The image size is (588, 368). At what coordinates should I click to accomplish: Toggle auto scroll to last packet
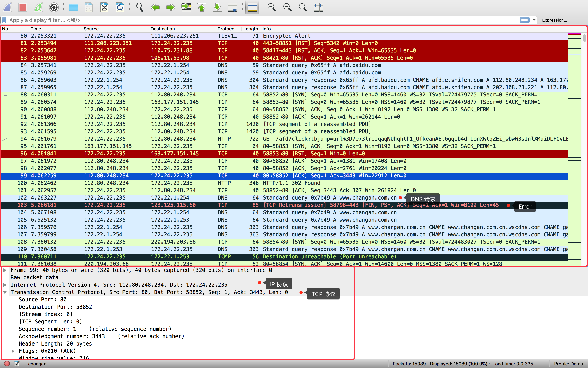[233, 7]
